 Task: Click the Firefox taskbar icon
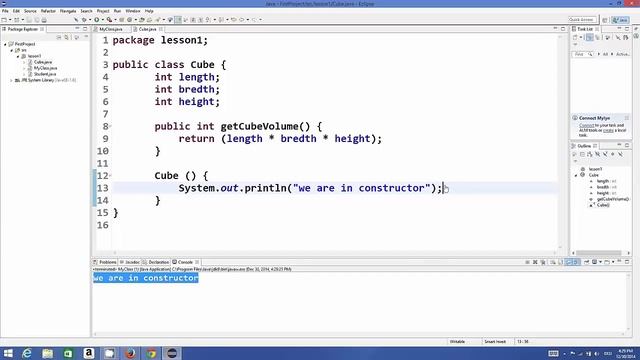coord(130,353)
